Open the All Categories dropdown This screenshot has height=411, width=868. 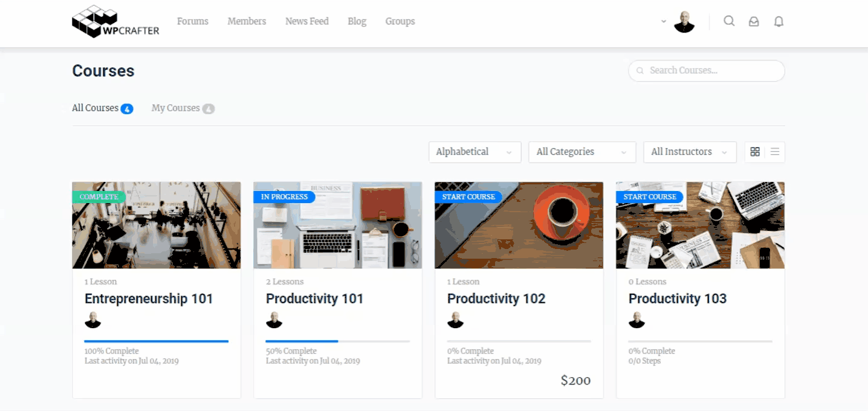point(582,152)
